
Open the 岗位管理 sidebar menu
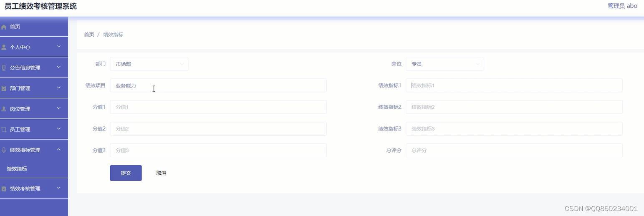(x=34, y=108)
